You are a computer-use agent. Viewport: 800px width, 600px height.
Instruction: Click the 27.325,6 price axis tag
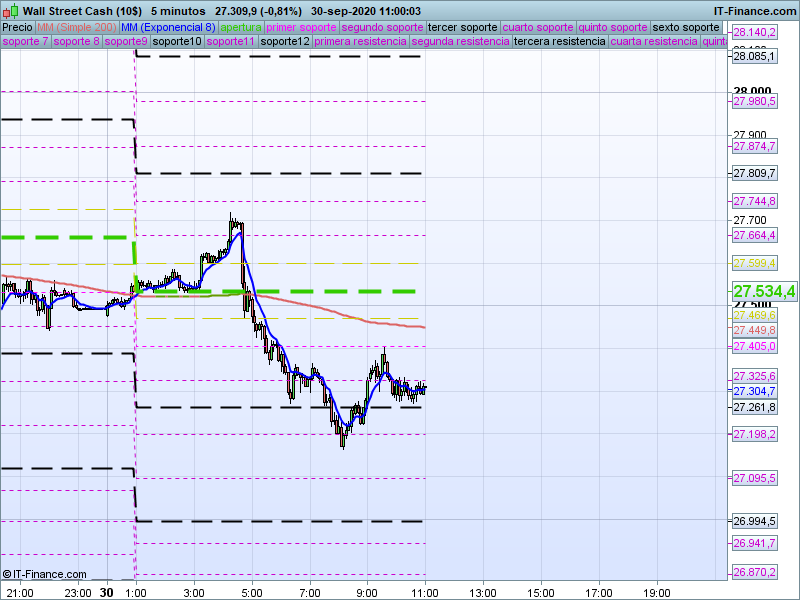click(x=755, y=376)
